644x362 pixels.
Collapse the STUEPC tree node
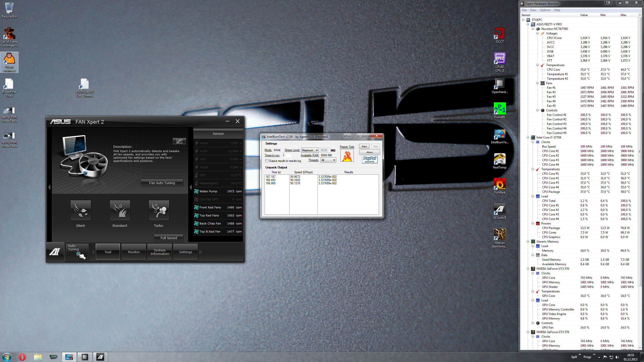523,20
